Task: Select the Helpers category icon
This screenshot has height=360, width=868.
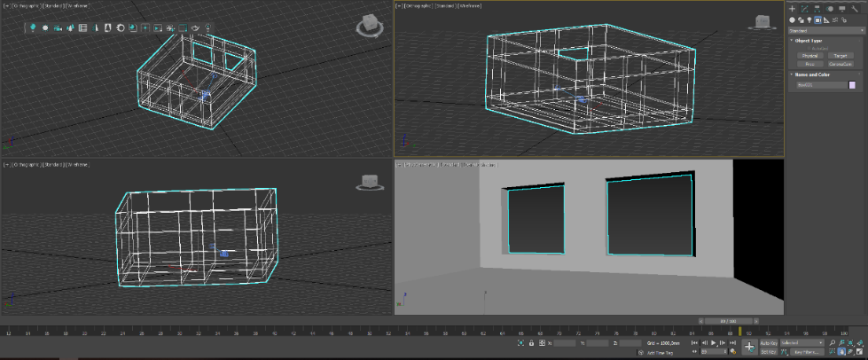Action: point(825,20)
